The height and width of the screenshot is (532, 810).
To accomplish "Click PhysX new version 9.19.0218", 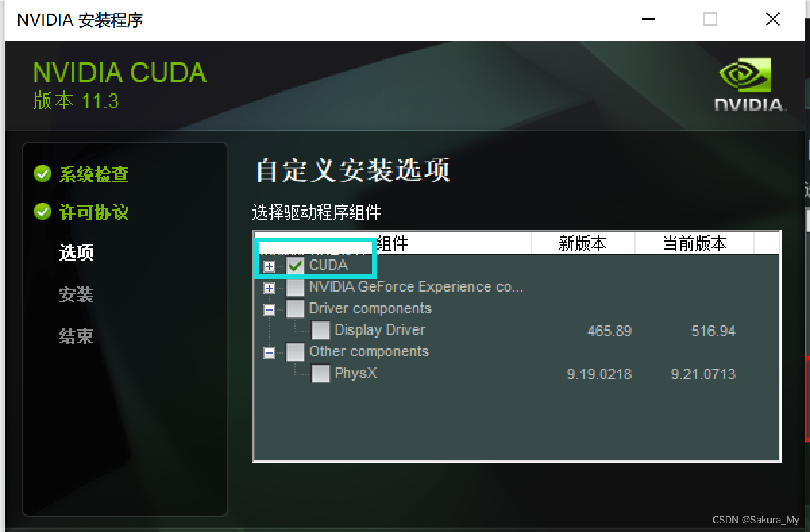I will [x=599, y=375].
